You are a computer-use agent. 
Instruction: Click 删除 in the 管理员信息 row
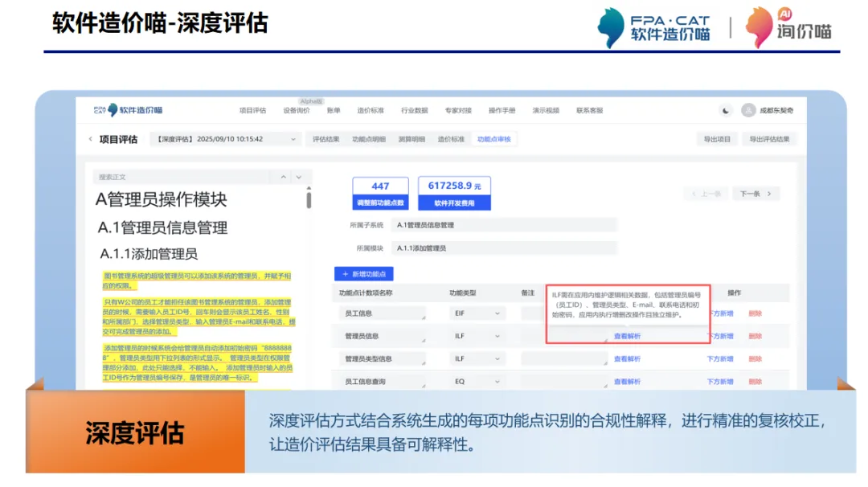(755, 337)
